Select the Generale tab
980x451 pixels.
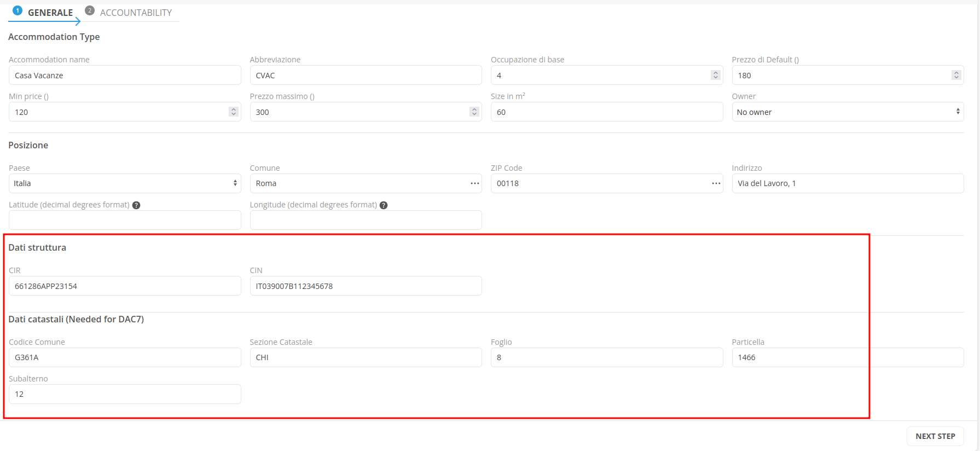pos(49,13)
